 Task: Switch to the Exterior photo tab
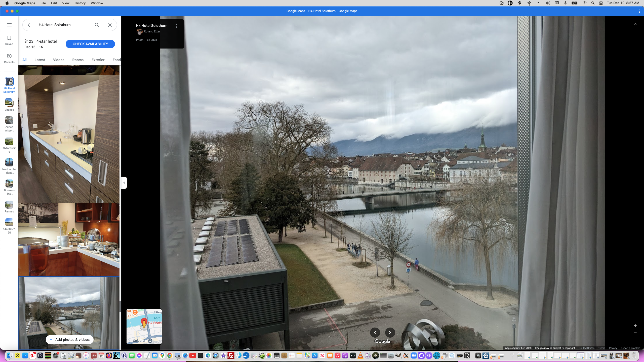[x=98, y=60]
